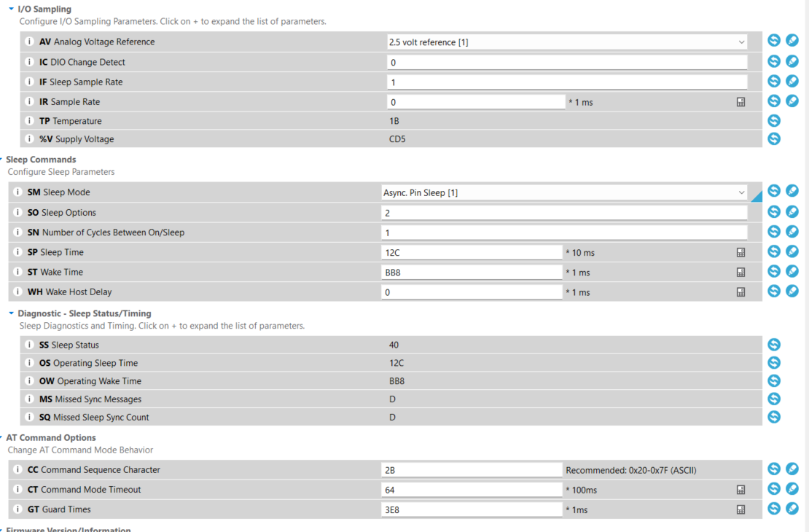The image size is (809, 532).
Task: Open calculator for WH Wake Host Delay
Action: pyautogui.click(x=741, y=292)
